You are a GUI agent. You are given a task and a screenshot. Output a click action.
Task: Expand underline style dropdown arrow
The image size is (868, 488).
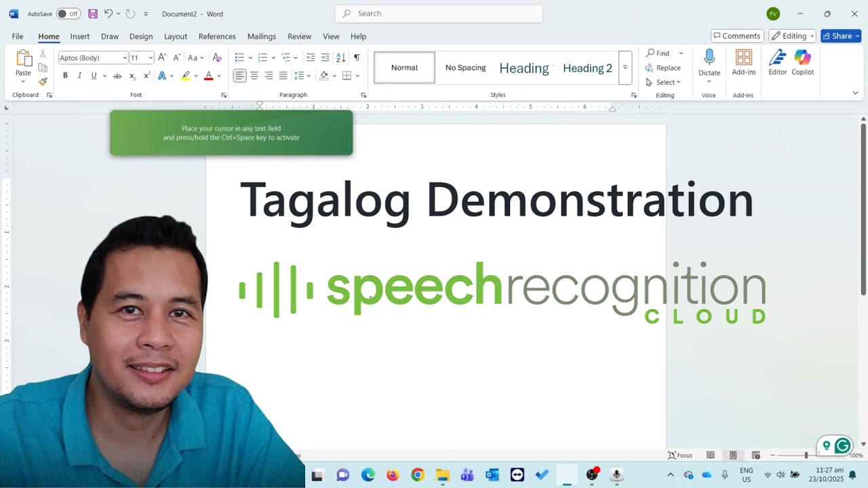pyautogui.click(x=104, y=76)
